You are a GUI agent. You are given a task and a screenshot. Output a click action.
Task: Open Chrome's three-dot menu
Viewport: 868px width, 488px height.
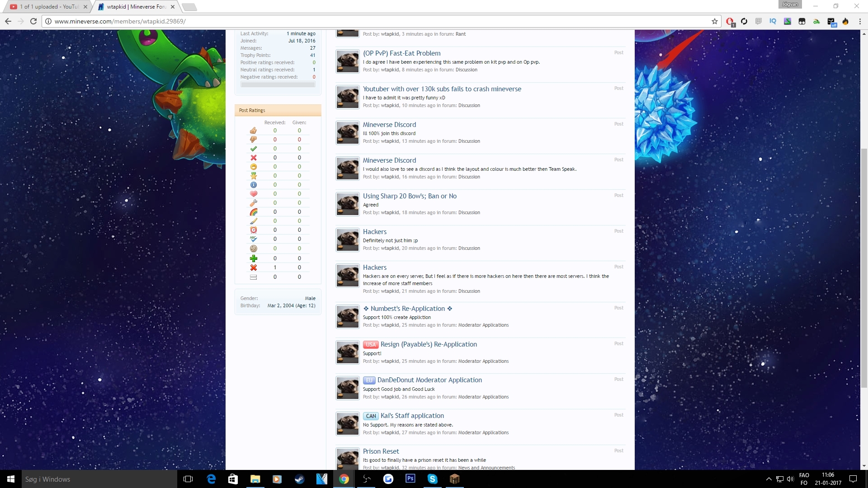coord(860,21)
